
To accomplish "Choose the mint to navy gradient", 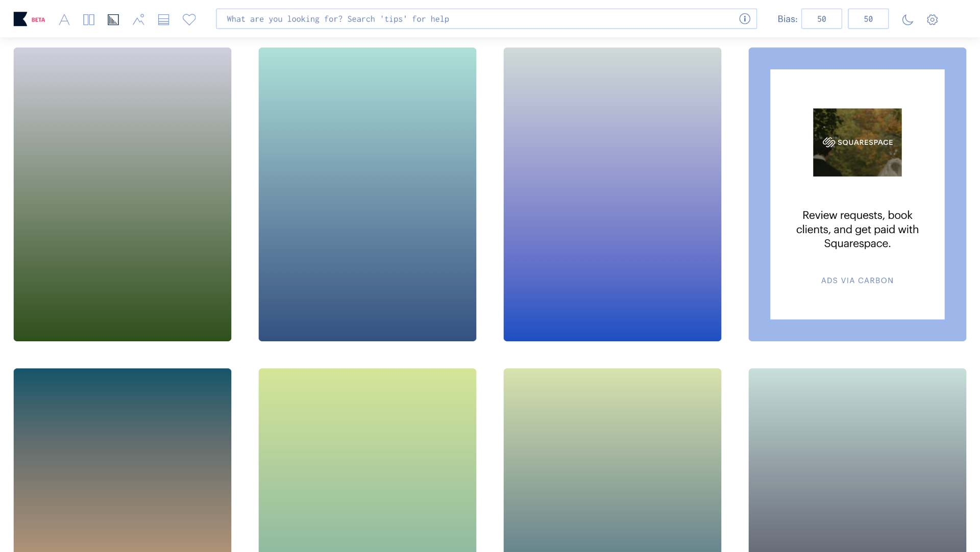I will pos(367,194).
